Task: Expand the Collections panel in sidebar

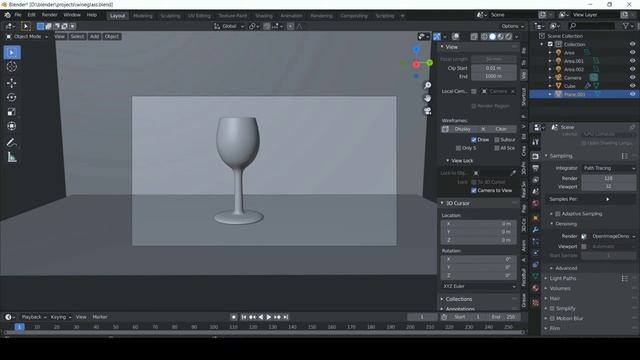Action: [x=458, y=299]
